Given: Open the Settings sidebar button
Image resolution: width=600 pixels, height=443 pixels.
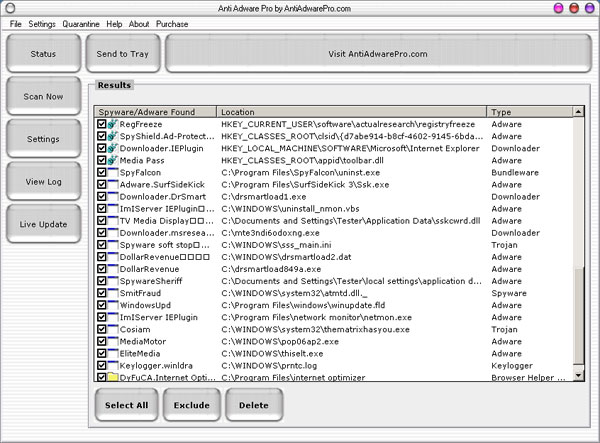Looking at the screenshot, I should [44, 139].
